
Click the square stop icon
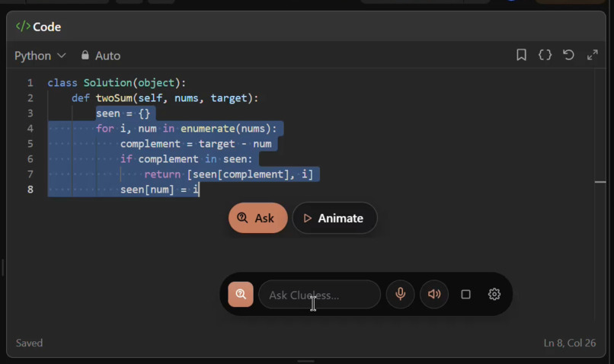pos(465,295)
